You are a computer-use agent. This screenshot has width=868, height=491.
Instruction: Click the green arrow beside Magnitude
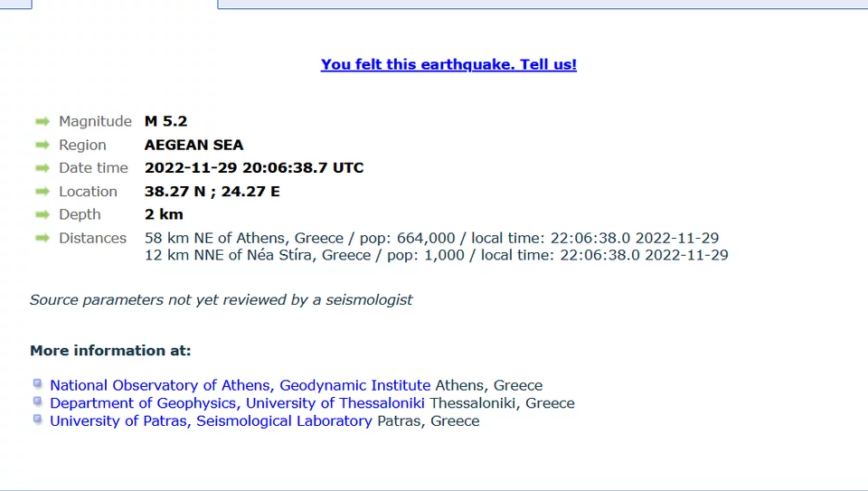[x=42, y=121]
